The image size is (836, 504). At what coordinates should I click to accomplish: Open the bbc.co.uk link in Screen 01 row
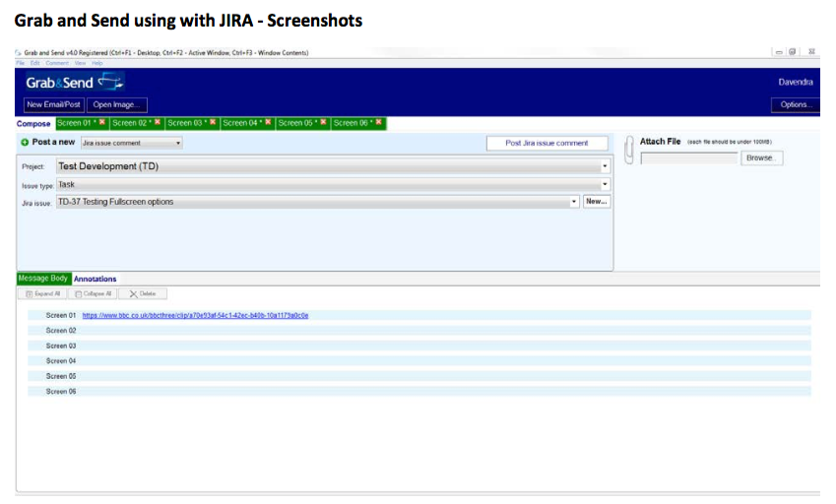pos(195,315)
